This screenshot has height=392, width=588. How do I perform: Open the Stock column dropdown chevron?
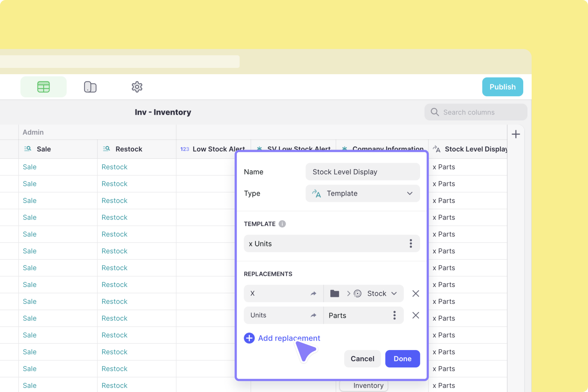[394, 294]
